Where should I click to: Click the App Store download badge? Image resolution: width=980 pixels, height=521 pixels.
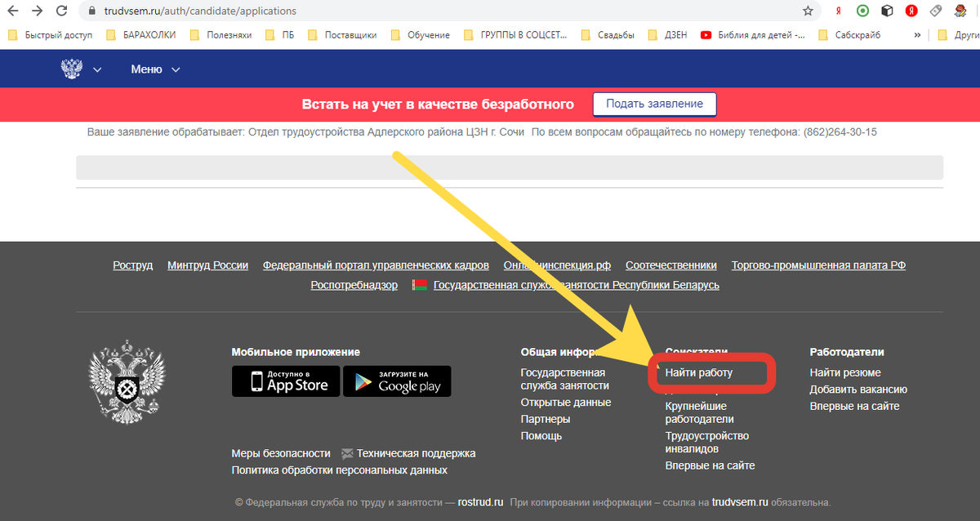(286, 381)
